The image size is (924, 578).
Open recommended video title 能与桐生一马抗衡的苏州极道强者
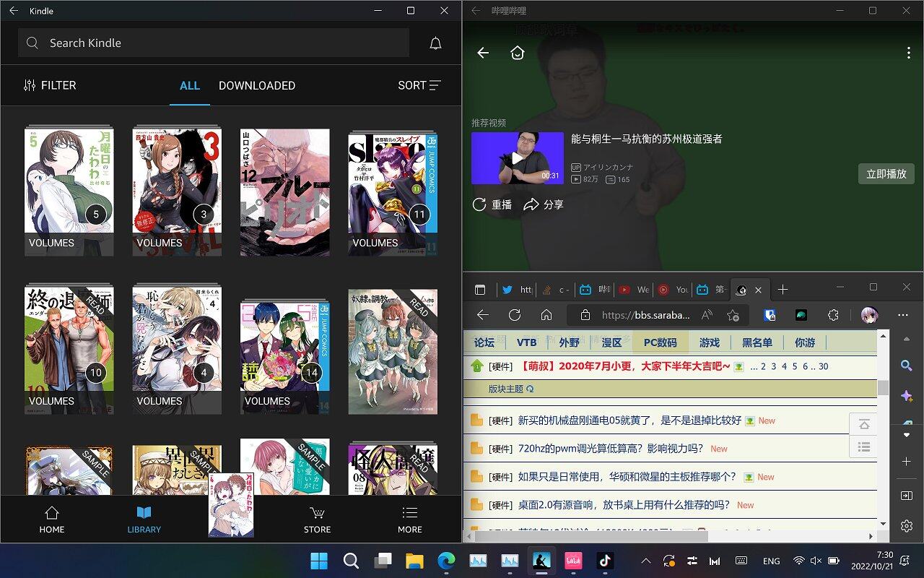647,139
